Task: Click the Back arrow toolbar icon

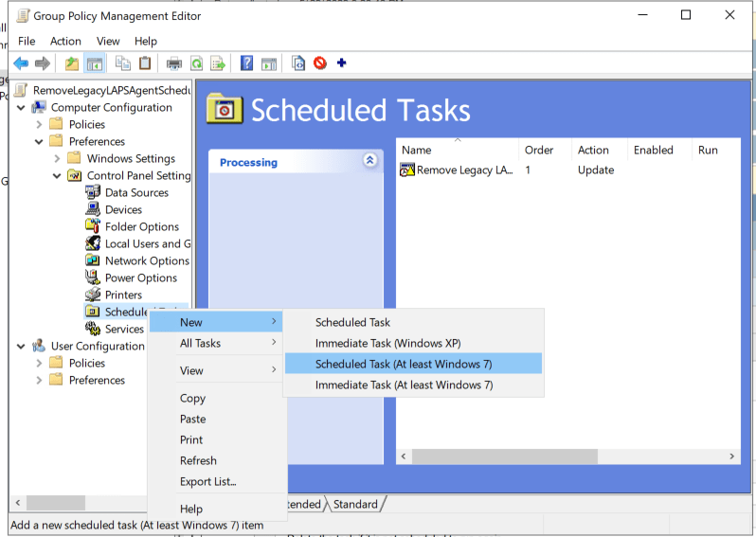Action: [x=20, y=63]
